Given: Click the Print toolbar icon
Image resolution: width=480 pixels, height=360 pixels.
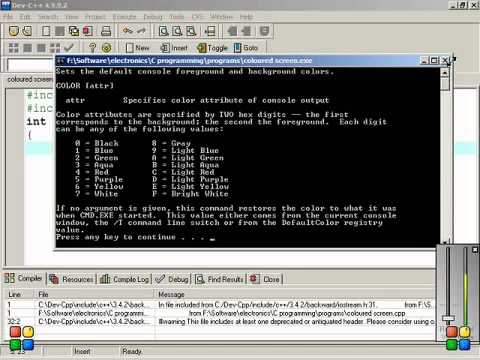Looking at the screenshot, I should (106, 31).
